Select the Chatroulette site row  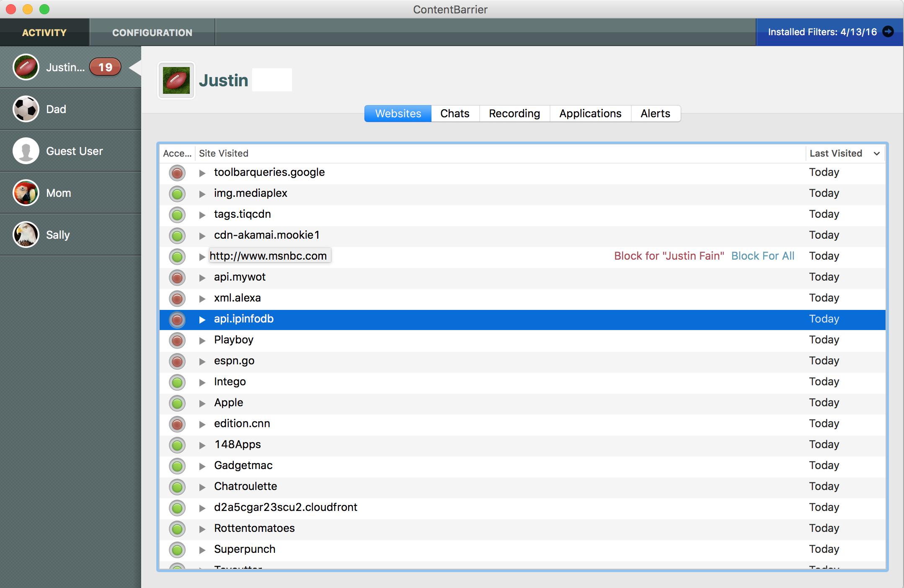522,487
